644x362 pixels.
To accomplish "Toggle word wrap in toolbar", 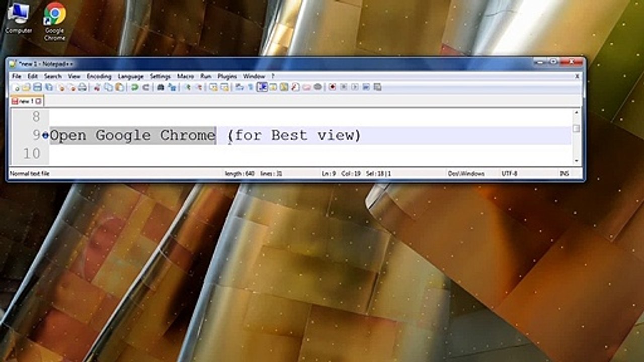I will (239, 87).
